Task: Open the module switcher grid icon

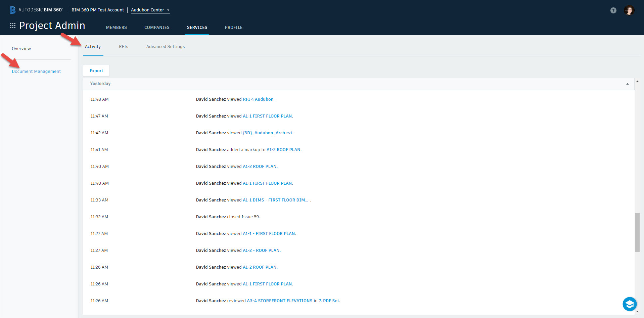Action: coord(13,26)
